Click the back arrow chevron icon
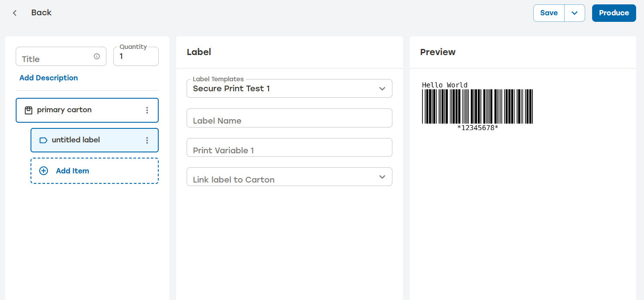Image resolution: width=644 pixels, height=300 pixels. (x=15, y=13)
